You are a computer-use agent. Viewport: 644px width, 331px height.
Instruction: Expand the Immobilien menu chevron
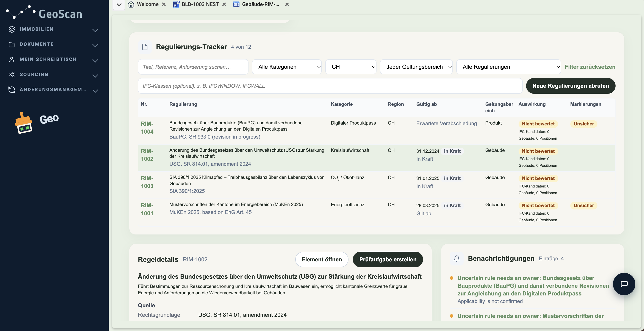(x=95, y=31)
